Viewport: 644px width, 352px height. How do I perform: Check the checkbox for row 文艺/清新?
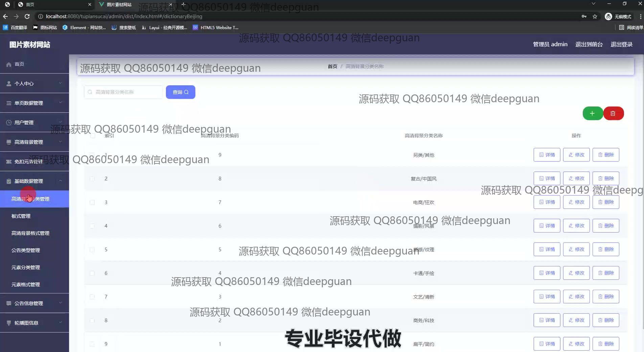[92, 297]
